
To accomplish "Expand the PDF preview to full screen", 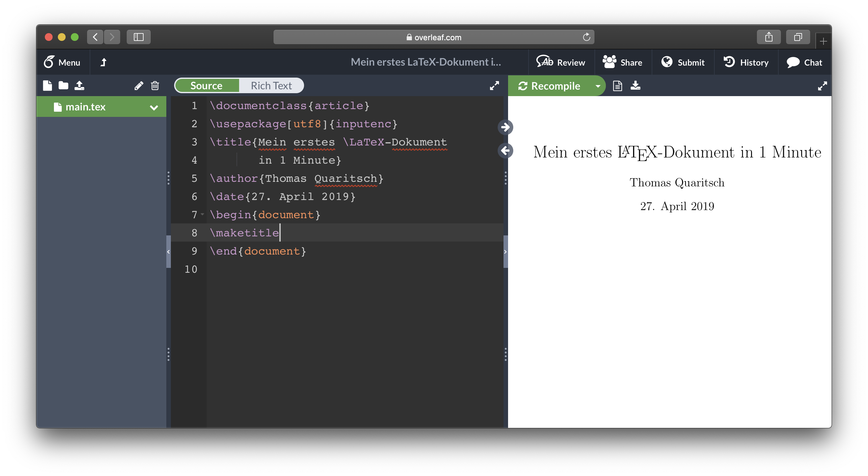I will click(x=823, y=86).
